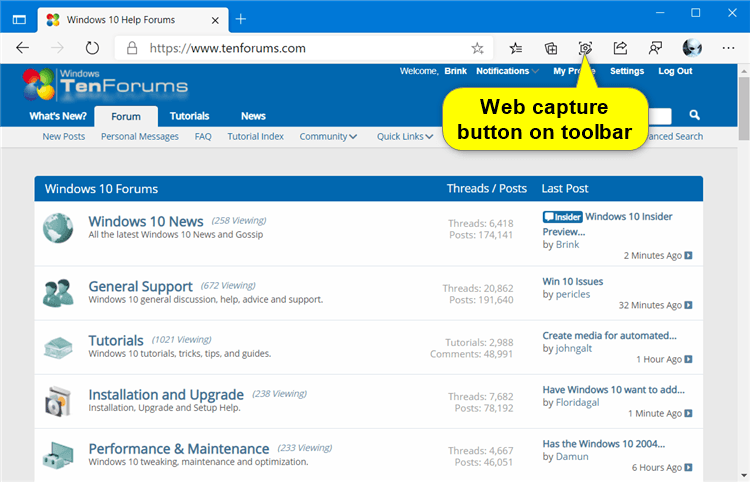Open Performance & Maintenance forum
The width and height of the screenshot is (750, 482).
179,449
